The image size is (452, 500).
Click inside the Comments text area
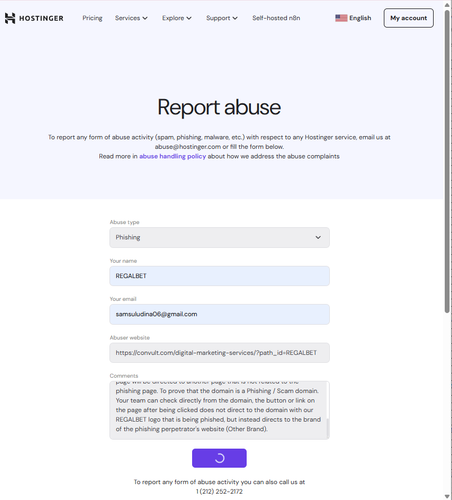point(218,410)
